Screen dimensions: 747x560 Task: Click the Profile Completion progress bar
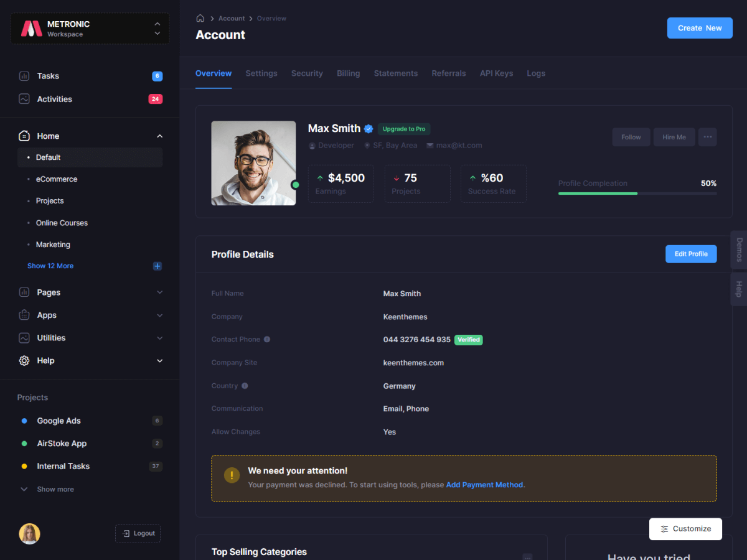637,194
